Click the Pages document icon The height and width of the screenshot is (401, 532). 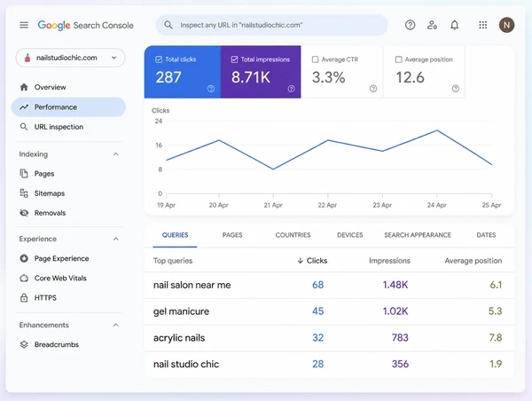pos(24,174)
